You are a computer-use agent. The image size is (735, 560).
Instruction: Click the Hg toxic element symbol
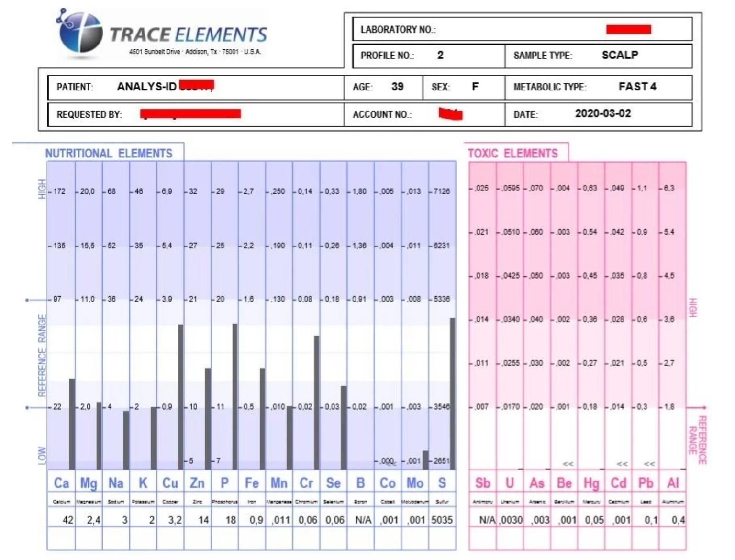[591, 483]
